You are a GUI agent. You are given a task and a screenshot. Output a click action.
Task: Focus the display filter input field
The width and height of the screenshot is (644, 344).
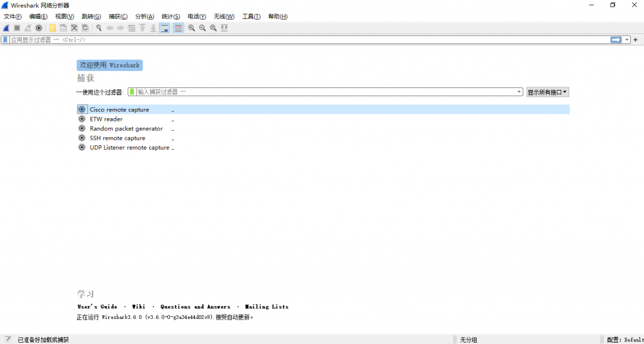(308, 40)
